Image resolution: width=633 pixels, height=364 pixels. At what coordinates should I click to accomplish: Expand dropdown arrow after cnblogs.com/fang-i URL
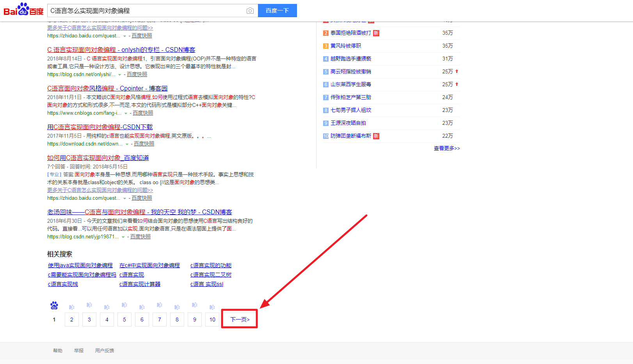click(x=126, y=114)
